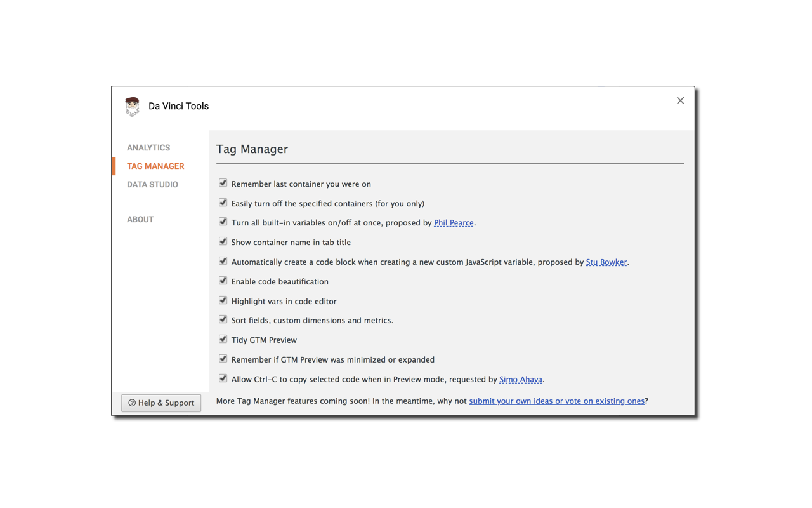
Task: Uncheck Show container name in tab title
Action: point(223,241)
